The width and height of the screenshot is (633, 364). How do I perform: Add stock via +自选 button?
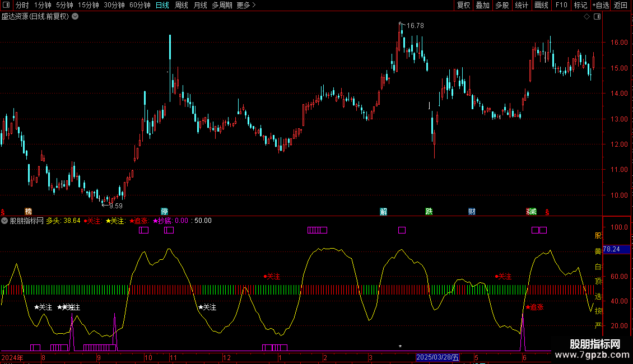[601, 5]
